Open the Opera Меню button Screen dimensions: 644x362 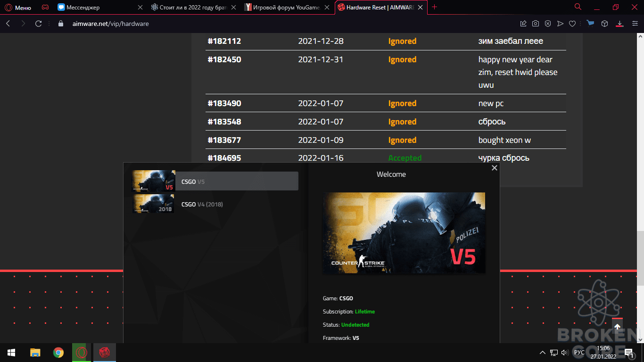tap(18, 8)
